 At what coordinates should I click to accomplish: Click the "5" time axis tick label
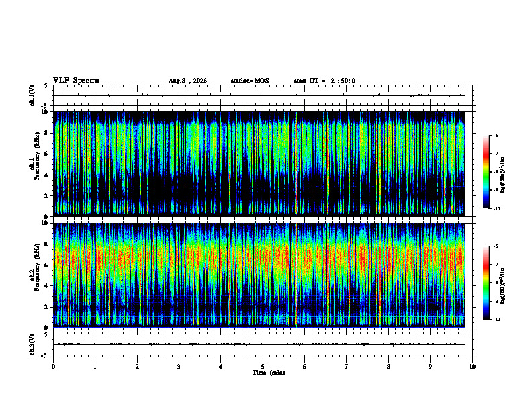pyautogui.click(x=263, y=367)
